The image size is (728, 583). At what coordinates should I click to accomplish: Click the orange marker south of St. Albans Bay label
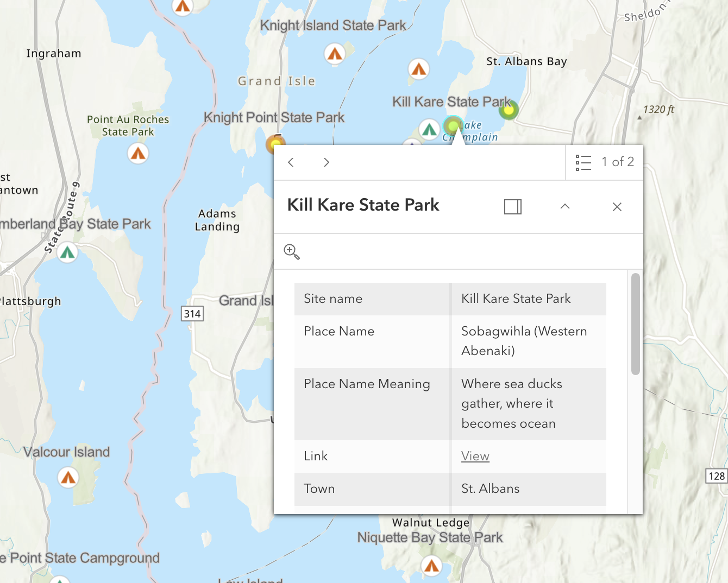(x=418, y=69)
